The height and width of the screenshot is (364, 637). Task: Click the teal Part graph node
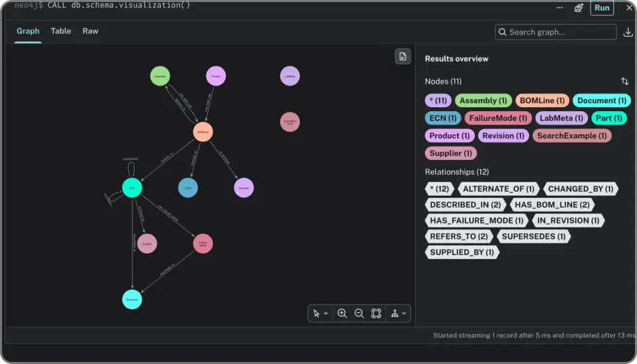(x=132, y=188)
